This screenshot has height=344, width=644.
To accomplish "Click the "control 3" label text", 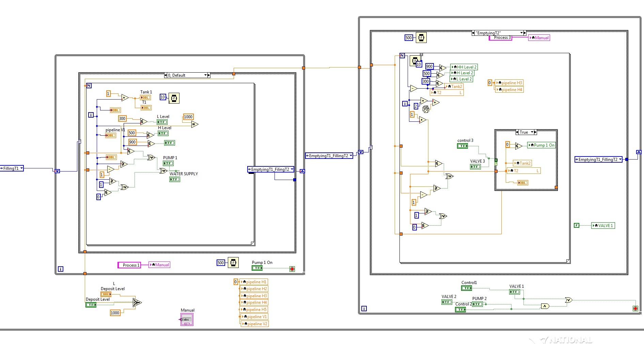I will point(465,140).
